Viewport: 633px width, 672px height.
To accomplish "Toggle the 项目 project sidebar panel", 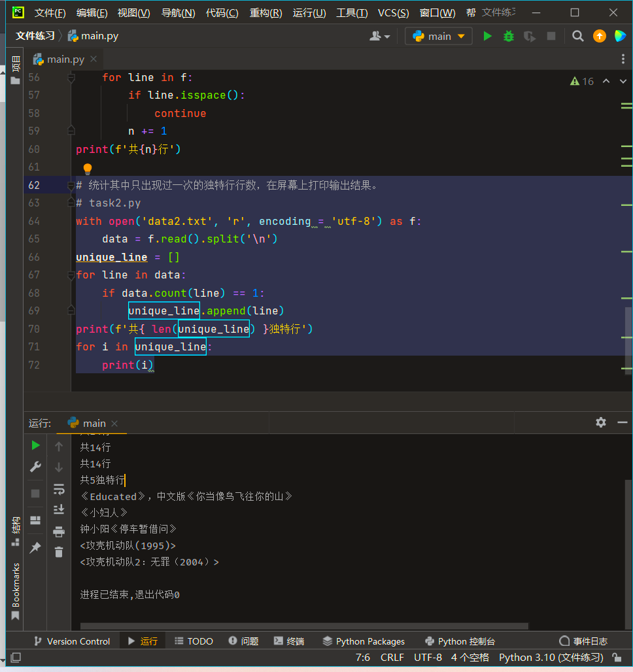I will point(16,70).
